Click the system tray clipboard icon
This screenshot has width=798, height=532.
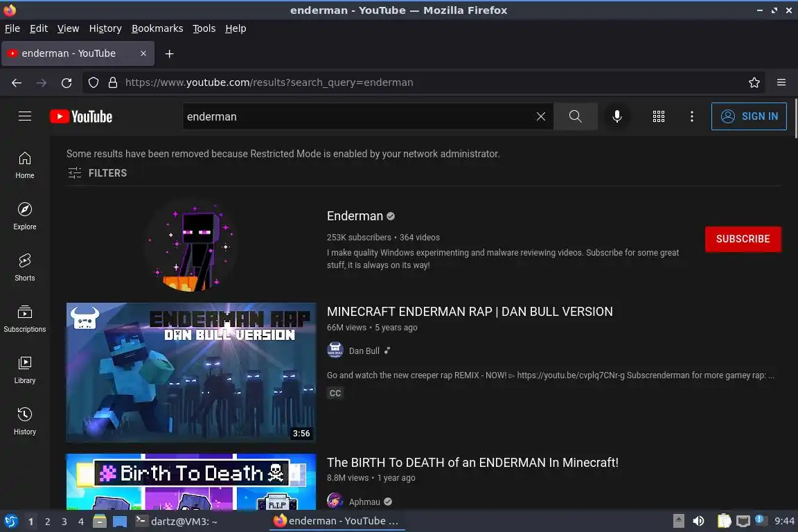coord(724,522)
